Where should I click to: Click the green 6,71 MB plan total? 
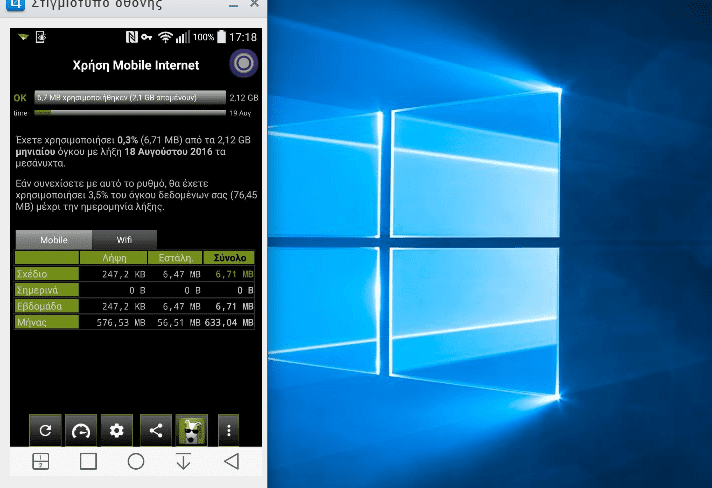click(x=234, y=274)
